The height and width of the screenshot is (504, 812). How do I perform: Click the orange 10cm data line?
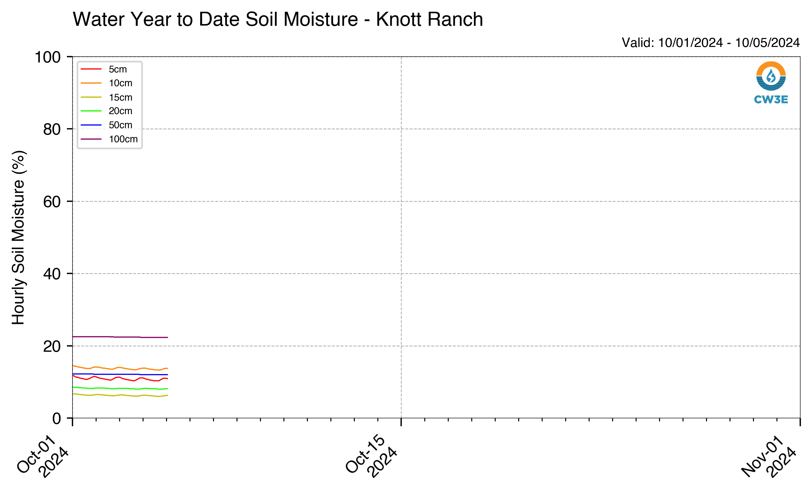[x=120, y=368]
